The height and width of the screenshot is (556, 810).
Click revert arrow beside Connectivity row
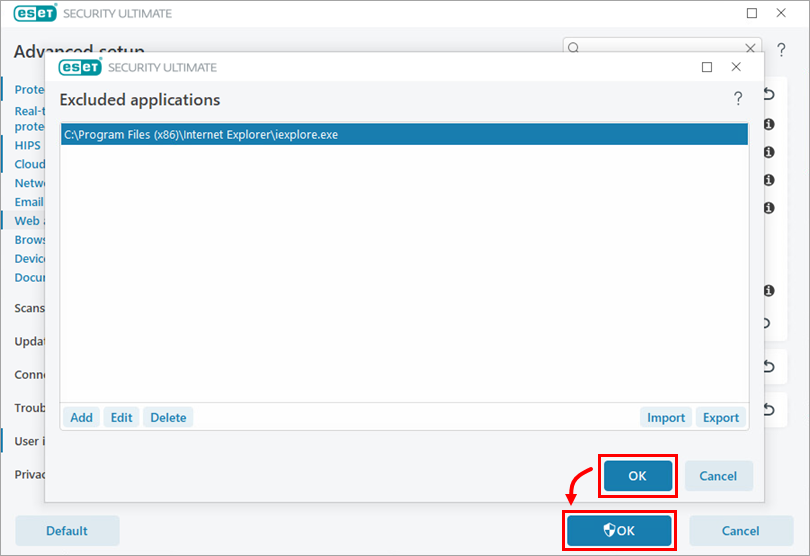[x=770, y=366]
